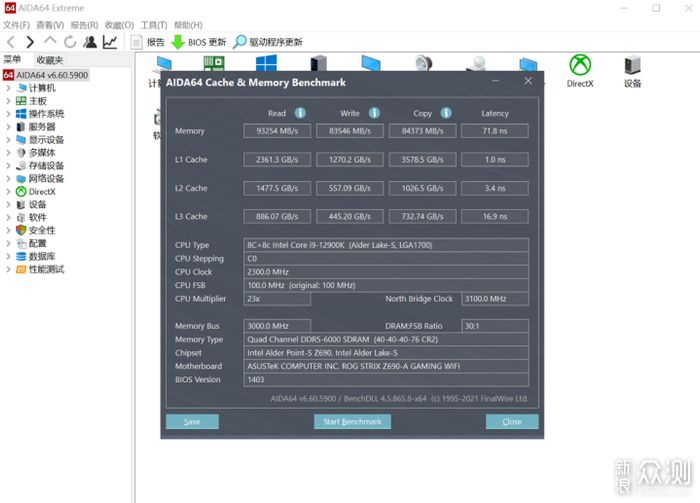Open the user favorites person icon

(90, 42)
